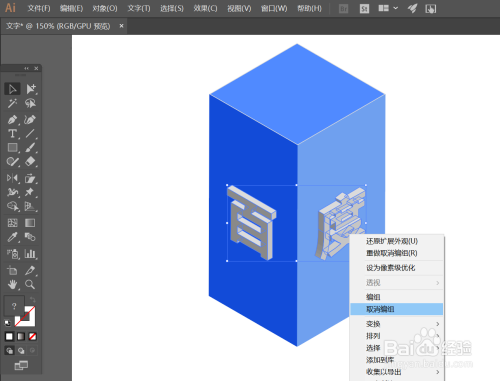Select the Shaper tool
500x381 pixels.
[x=12, y=162]
